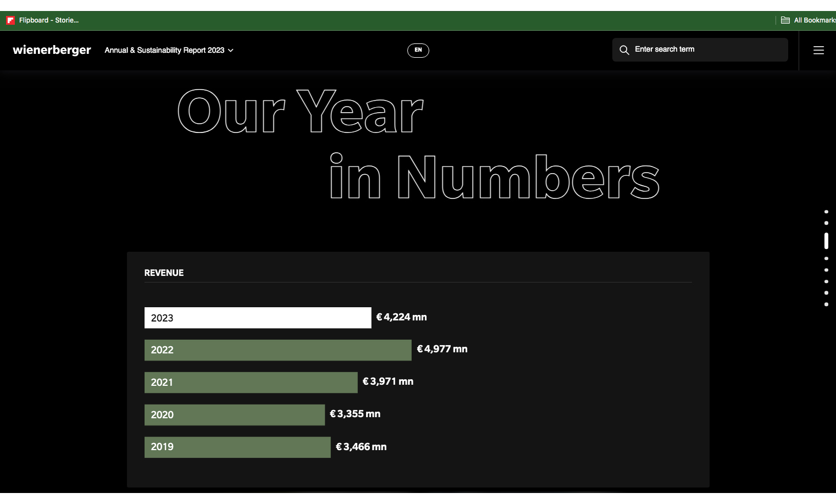Click the wienerberger logo
Screen dimensions: 836x504
(x=52, y=50)
